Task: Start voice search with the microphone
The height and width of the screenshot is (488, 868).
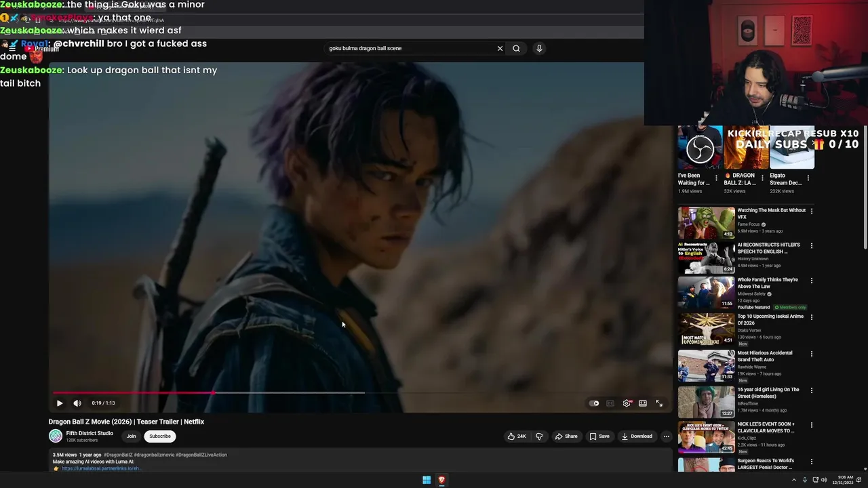Action: (539, 48)
